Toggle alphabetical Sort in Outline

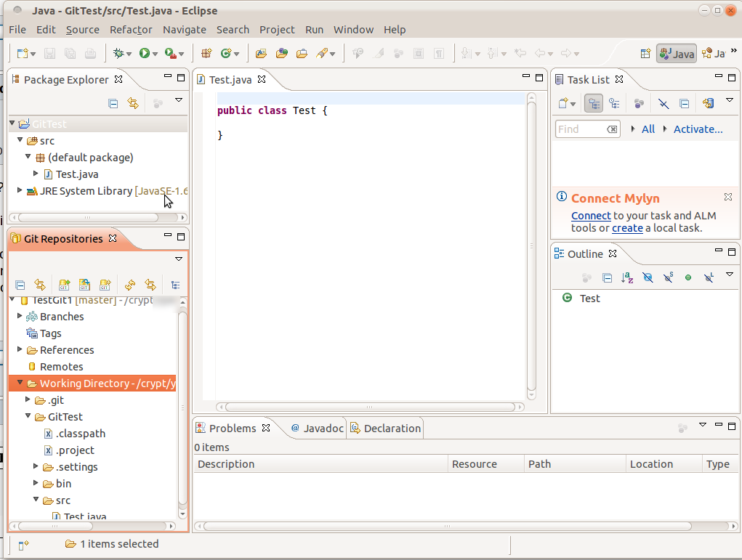627,277
